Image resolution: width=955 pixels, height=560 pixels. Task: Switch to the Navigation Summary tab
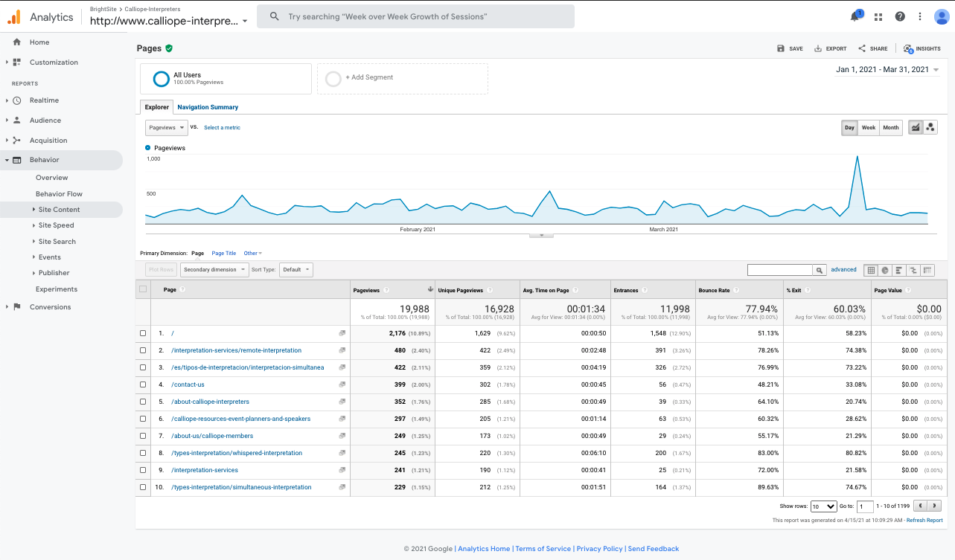pyautogui.click(x=207, y=106)
